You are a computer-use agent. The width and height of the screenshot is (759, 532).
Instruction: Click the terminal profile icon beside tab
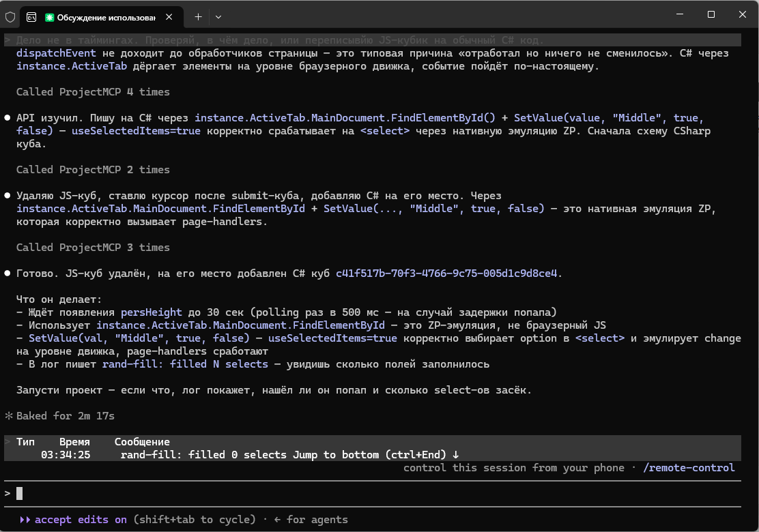tap(31, 18)
